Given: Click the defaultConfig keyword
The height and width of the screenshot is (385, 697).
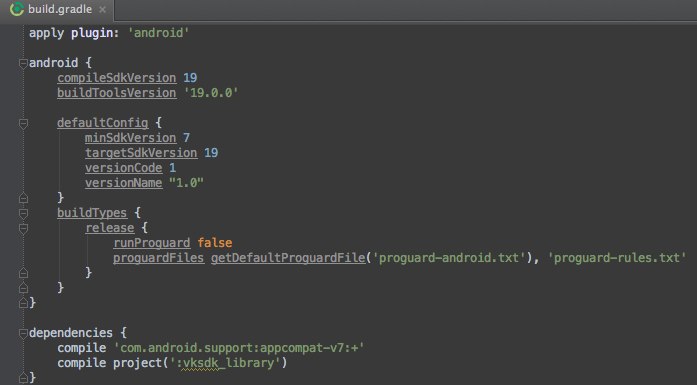Looking at the screenshot, I should click(x=103, y=123).
